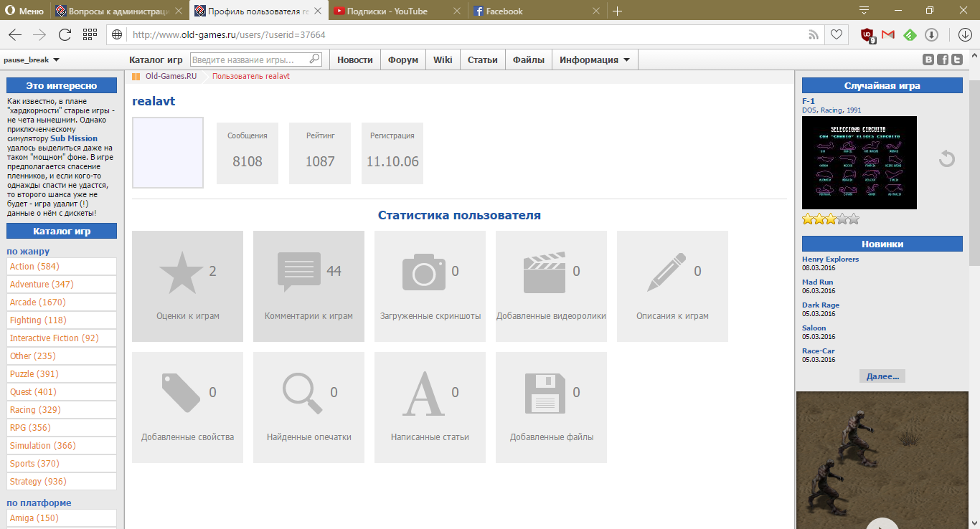Bookmark page with the heart icon
Screen dimensions: 980x529
[x=837, y=34]
